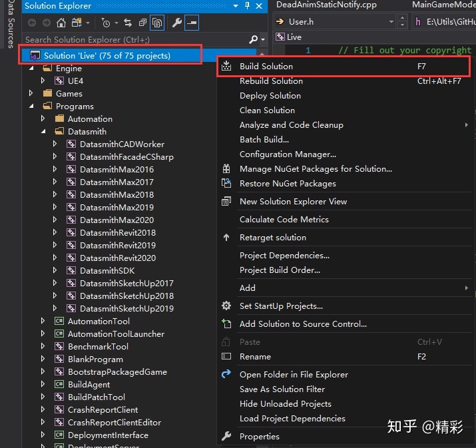This screenshot has width=476, height=448.
Task: Switch to DeadAnimStaticNotify.cpp tab
Action: click(326, 5)
